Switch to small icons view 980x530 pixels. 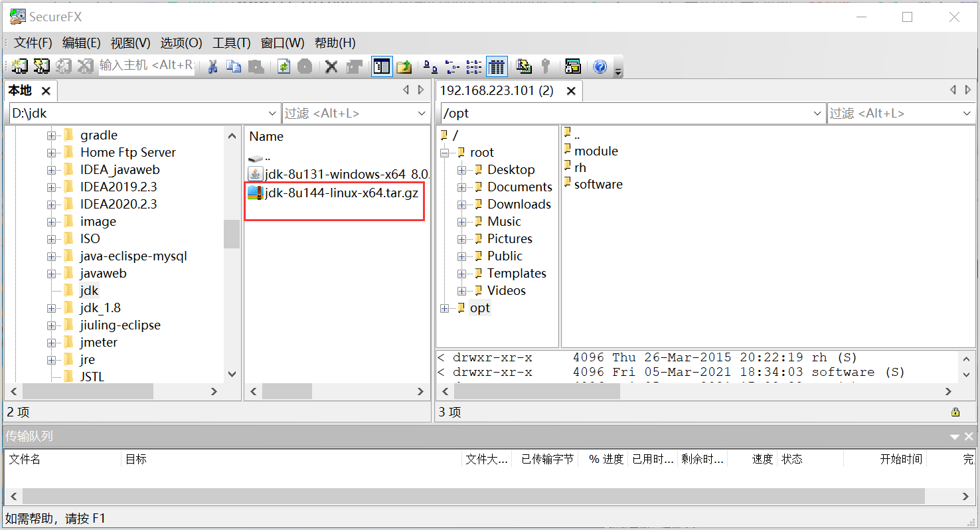click(x=452, y=66)
